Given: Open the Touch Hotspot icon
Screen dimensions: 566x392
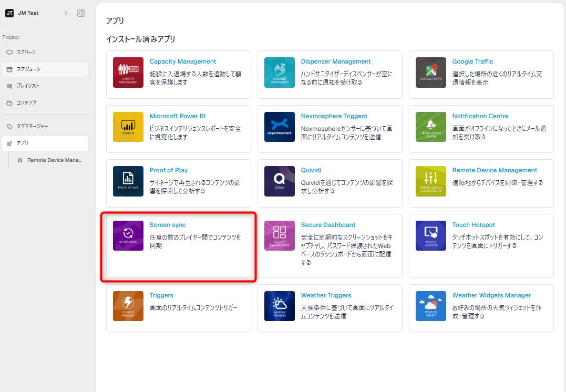Looking at the screenshot, I should [x=430, y=236].
